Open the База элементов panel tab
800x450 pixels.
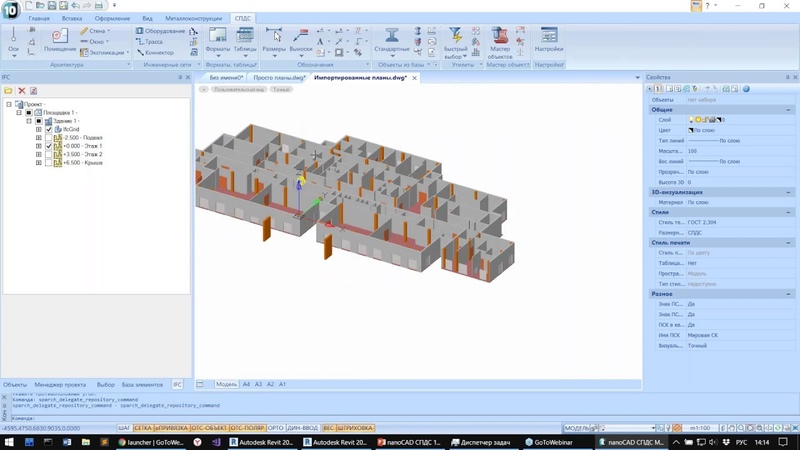[x=142, y=385]
